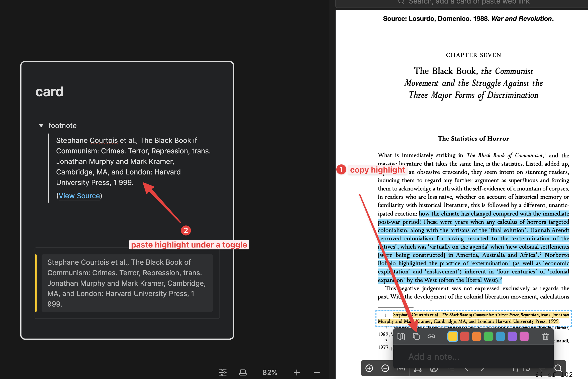
Task: Click the heading The Statistics of Horror
Action: (473, 139)
